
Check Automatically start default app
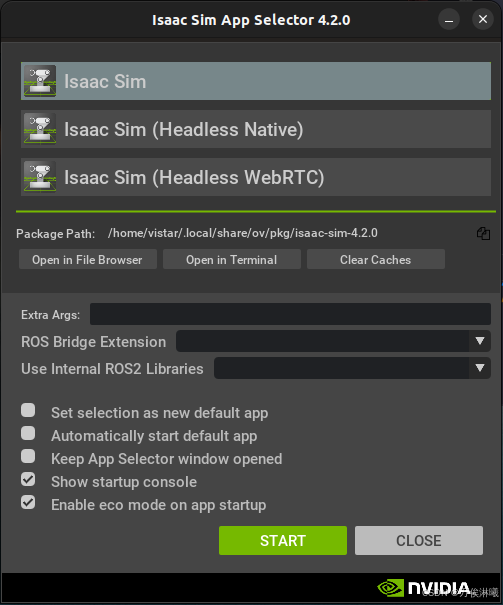coord(28,433)
